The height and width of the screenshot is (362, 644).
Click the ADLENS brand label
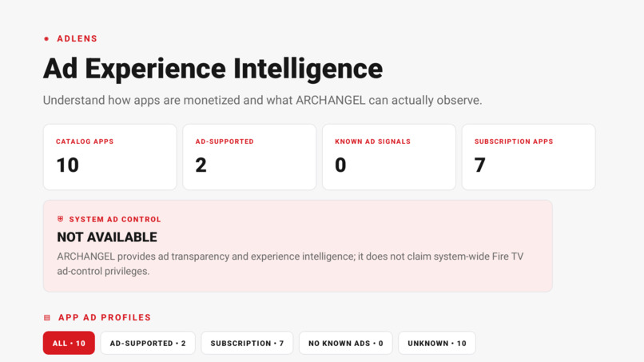[77, 38]
